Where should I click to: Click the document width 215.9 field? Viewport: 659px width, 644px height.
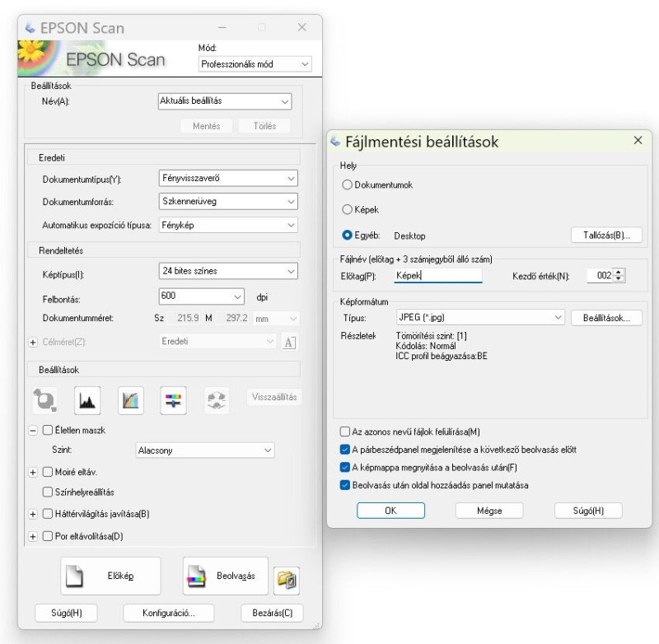pos(185,318)
